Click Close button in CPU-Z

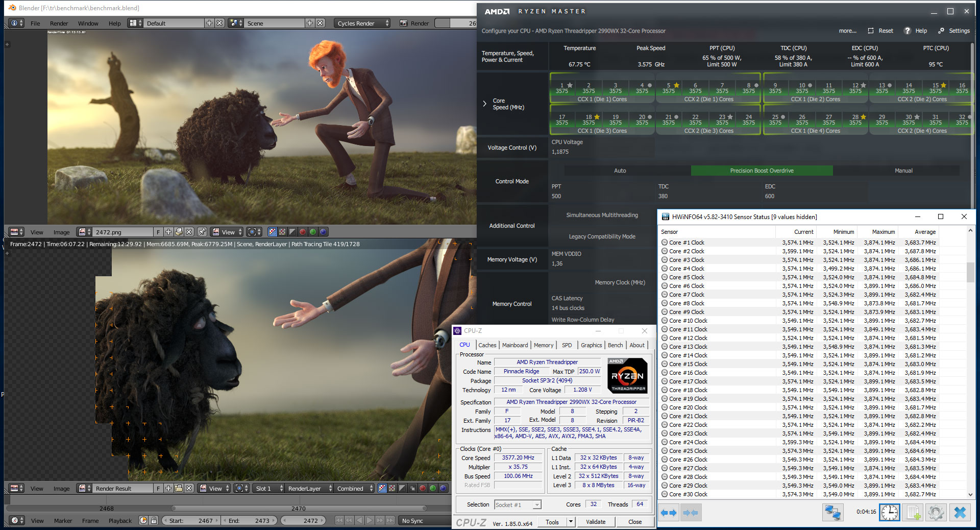tap(635, 522)
